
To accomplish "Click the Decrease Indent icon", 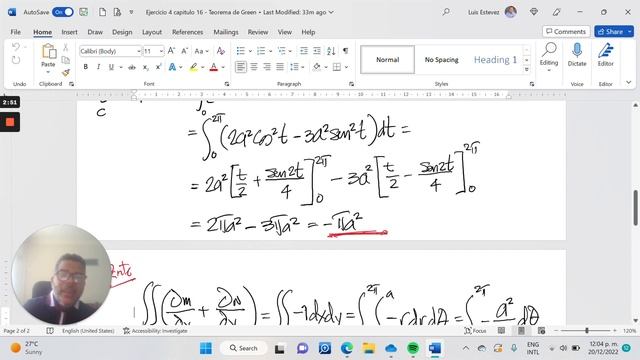I will coord(304,51).
